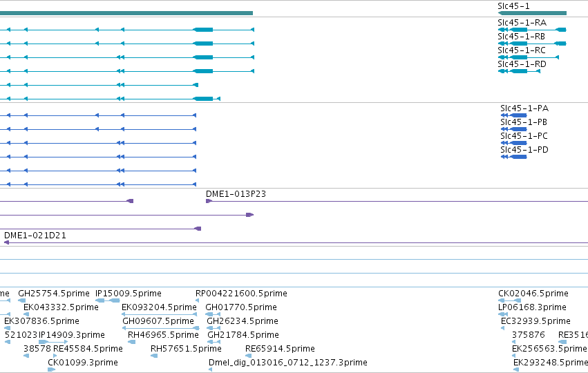Click the DME1-013P23 clone label
588x373 pixels.
pyautogui.click(x=236, y=194)
